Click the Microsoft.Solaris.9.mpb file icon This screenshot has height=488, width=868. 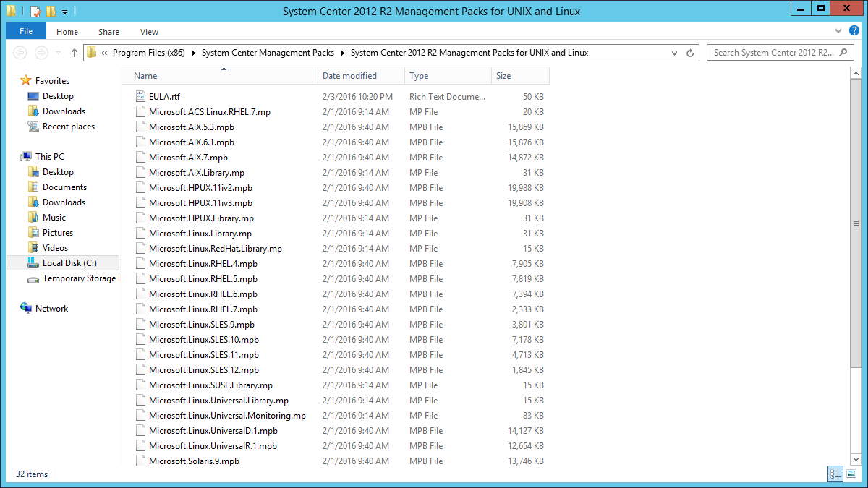coord(141,461)
